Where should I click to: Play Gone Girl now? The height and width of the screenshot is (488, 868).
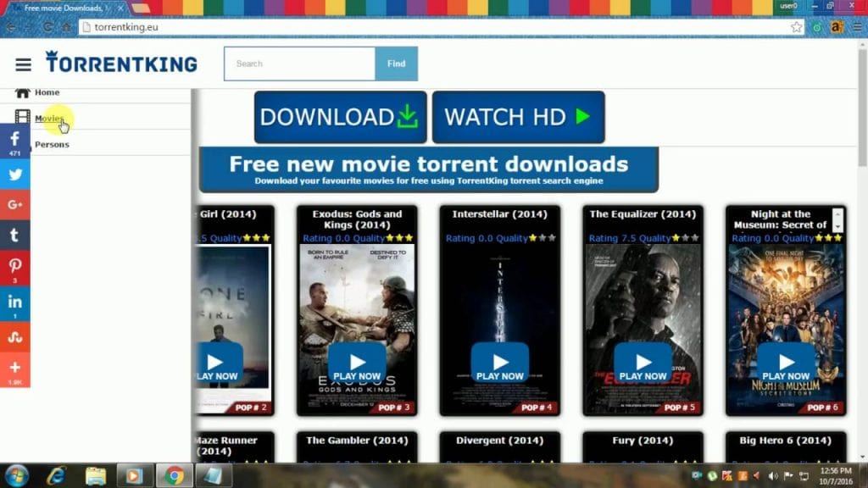tap(218, 363)
